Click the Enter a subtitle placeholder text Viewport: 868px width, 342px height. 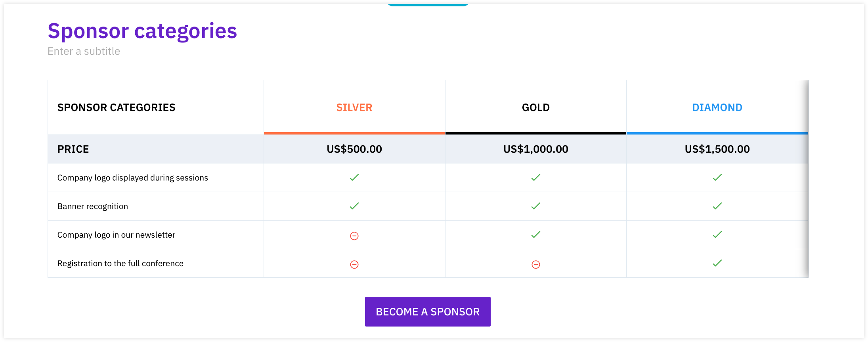point(84,51)
